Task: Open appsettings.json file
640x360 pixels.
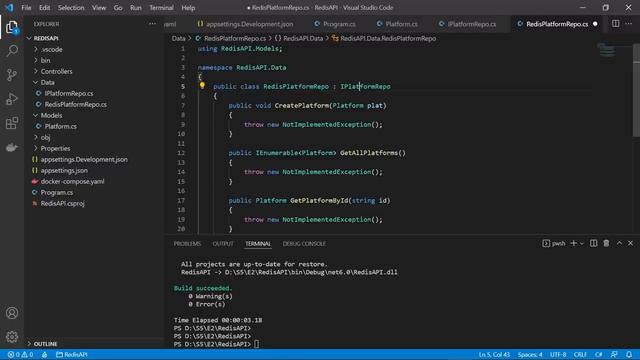Action: (x=64, y=171)
